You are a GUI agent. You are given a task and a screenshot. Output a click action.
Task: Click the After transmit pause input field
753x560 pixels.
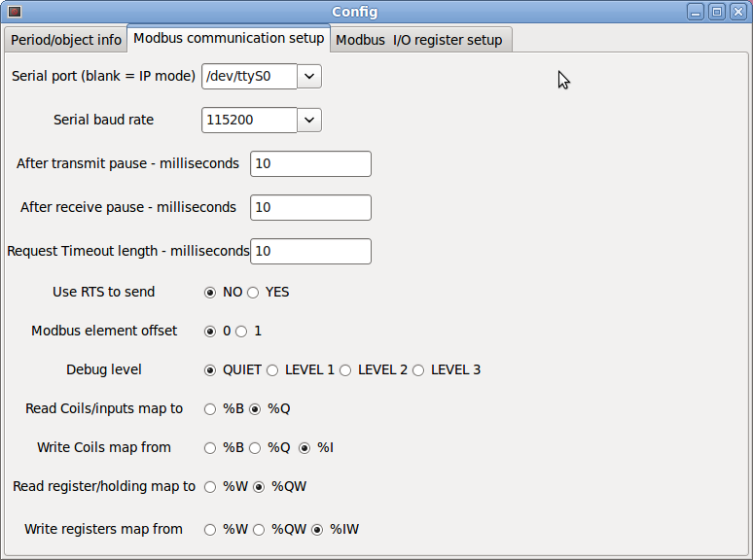tap(310, 163)
